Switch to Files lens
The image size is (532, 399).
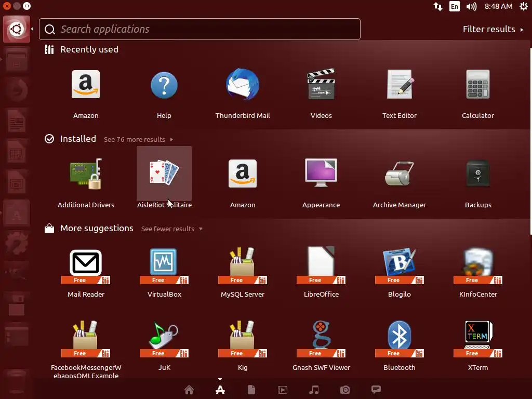coord(251,390)
